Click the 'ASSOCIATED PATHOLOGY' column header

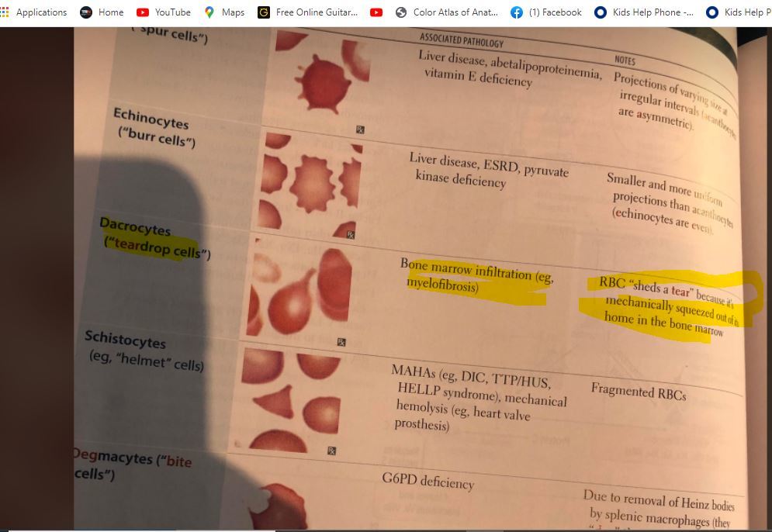462,40
